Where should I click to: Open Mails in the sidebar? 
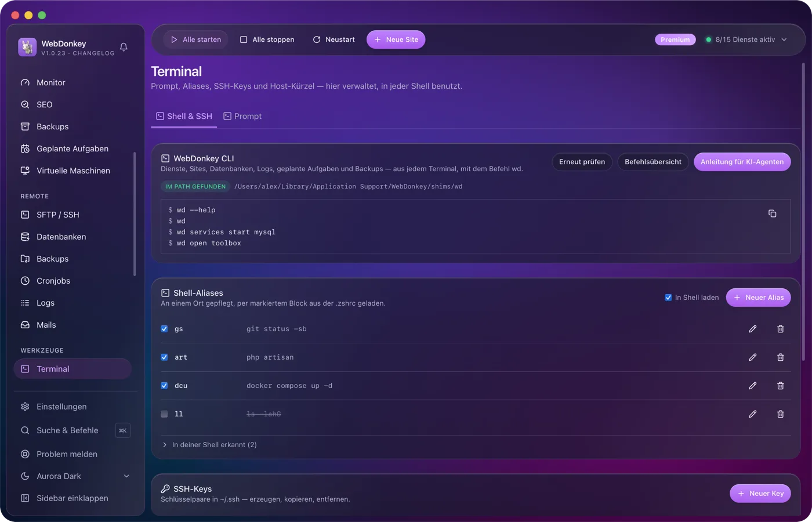tap(72, 325)
